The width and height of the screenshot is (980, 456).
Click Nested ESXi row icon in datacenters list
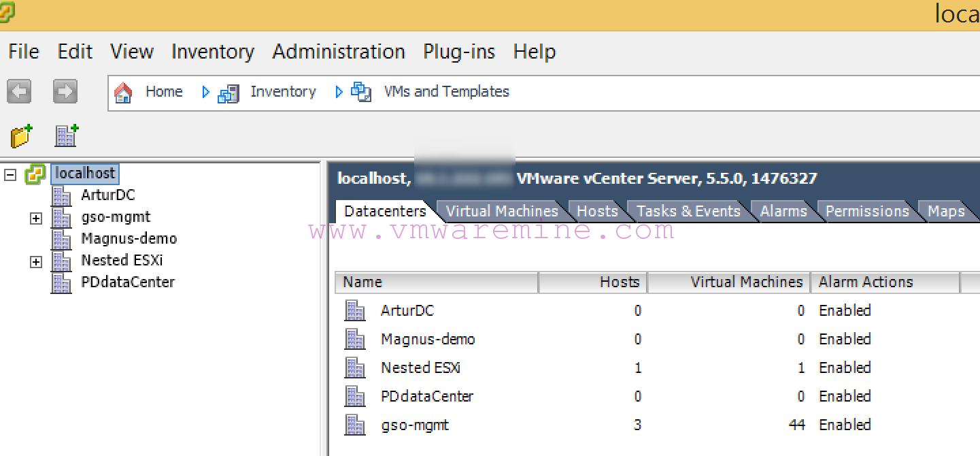pyautogui.click(x=355, y=368)
